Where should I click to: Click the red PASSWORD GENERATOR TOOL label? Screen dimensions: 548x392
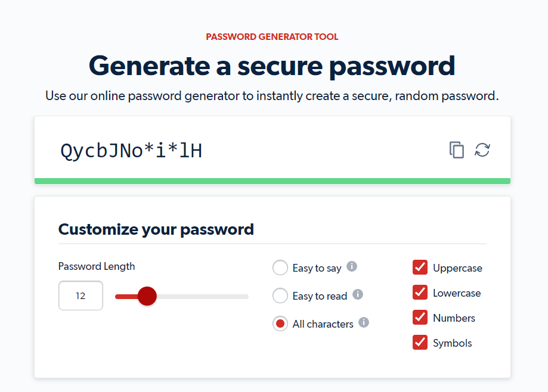[272, 37]
